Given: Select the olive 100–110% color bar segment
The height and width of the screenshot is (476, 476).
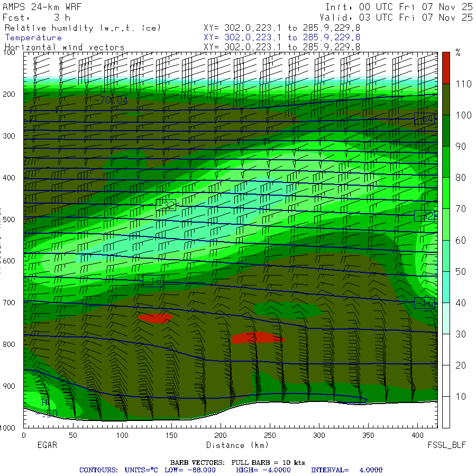Looking at the screenshot, I should click(446, 99).
